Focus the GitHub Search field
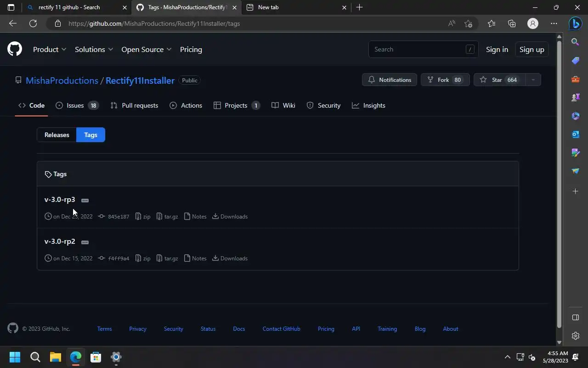The height and width of the screenshot is (368, 588). point(423,49)
